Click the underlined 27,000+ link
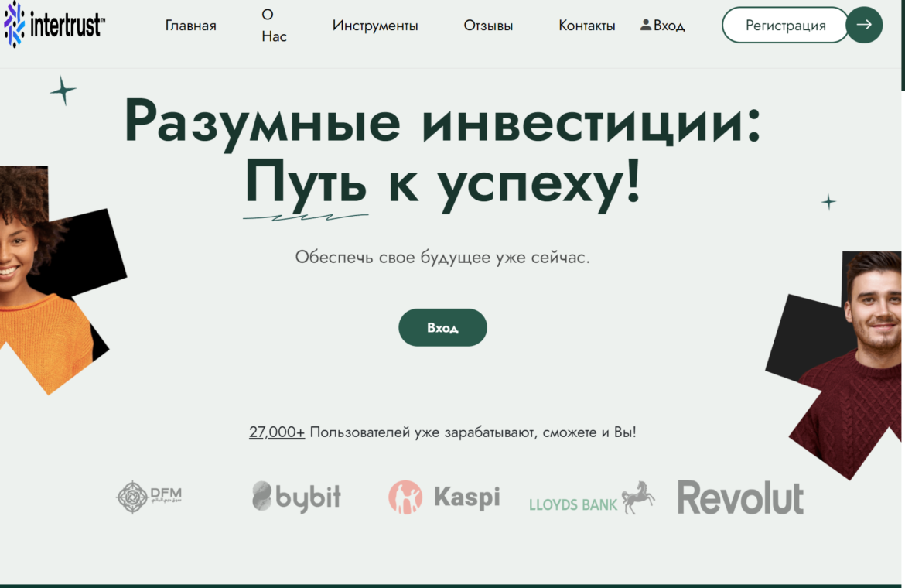This screenshot has width=905, height=588. click(x=276, y=432)
